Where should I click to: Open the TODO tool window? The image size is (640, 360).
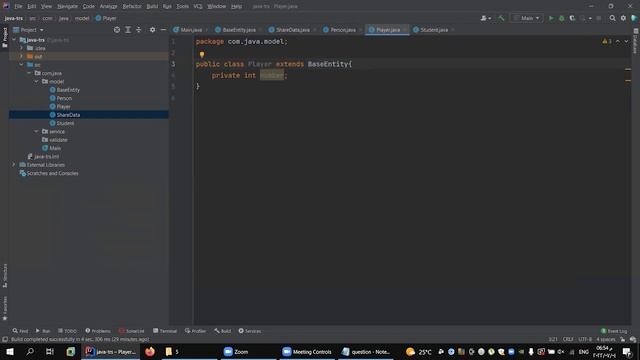pos(67,331)
